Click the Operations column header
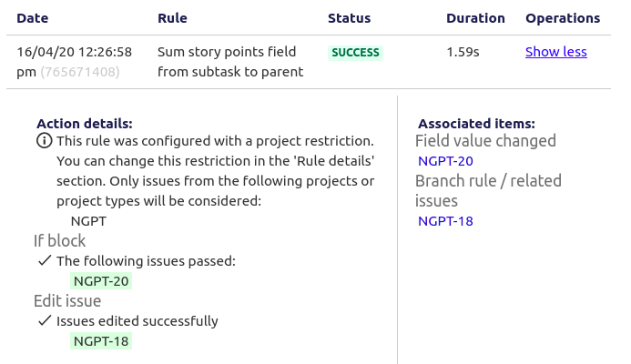Viewport: 631px width, 364px height. (x=563, y=18)
